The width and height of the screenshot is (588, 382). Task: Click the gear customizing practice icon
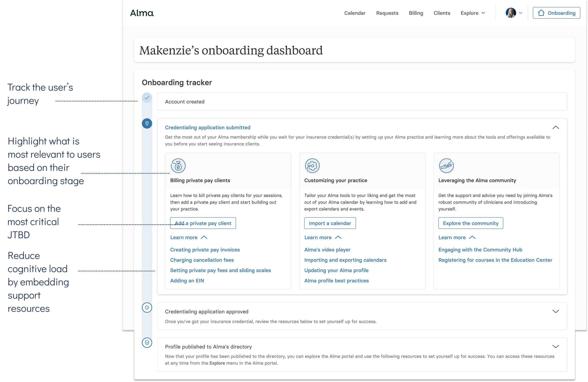tap(312, 166)
